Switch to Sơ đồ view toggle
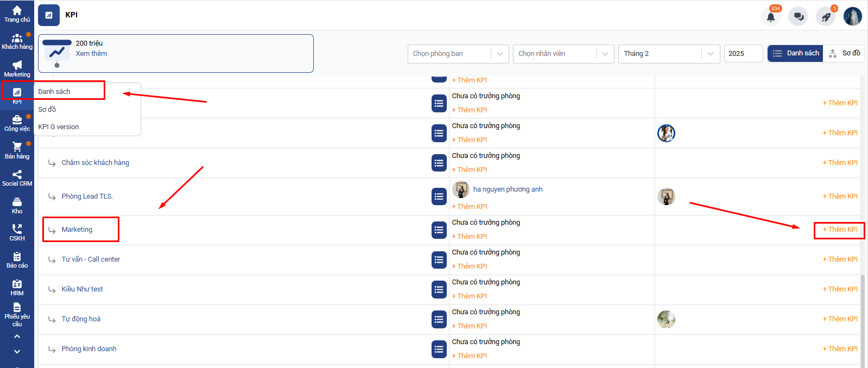This screenshot has height=368, width=868. coord(844,53)
